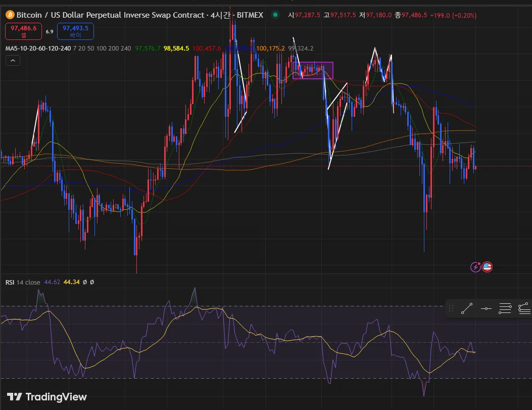Click the orange Bitcoin symbol logo
This screenshot has height=410, width=532.
(10, 15)
